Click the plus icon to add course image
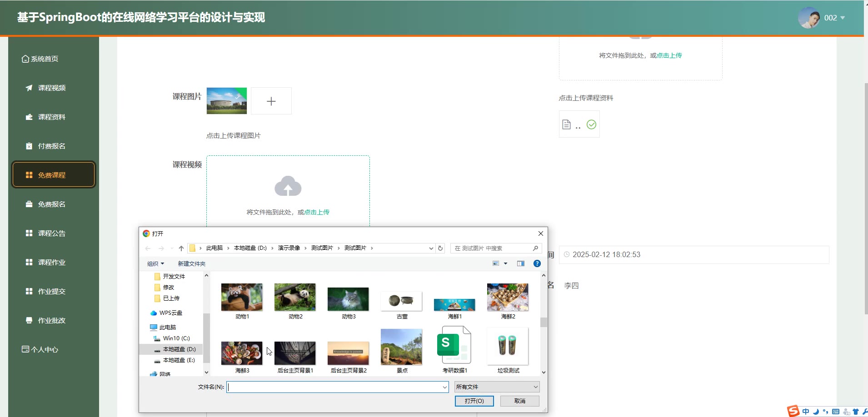868x417 pixels. coord(271,101)
